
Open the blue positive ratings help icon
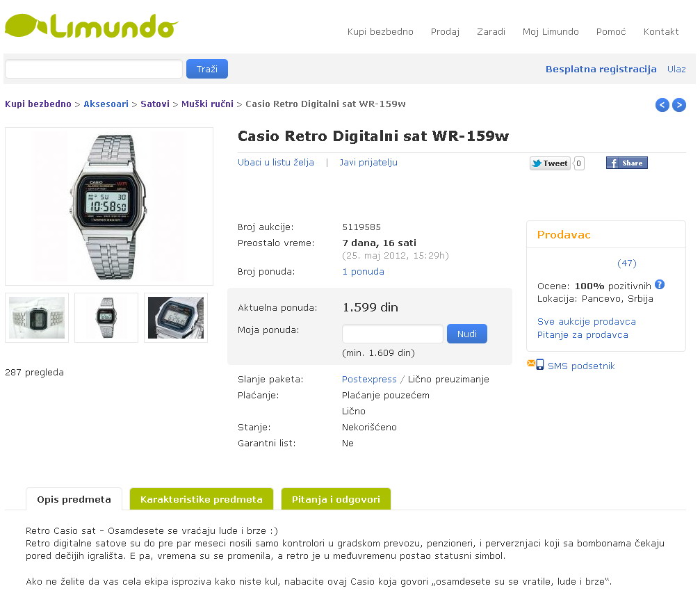click(660, 284)
